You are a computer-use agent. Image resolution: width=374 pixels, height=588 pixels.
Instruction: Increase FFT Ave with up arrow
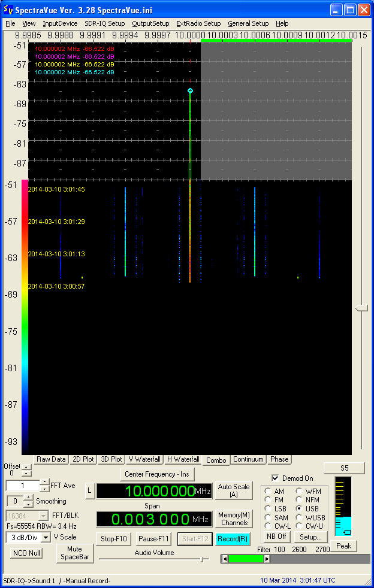tap(44, 483)
